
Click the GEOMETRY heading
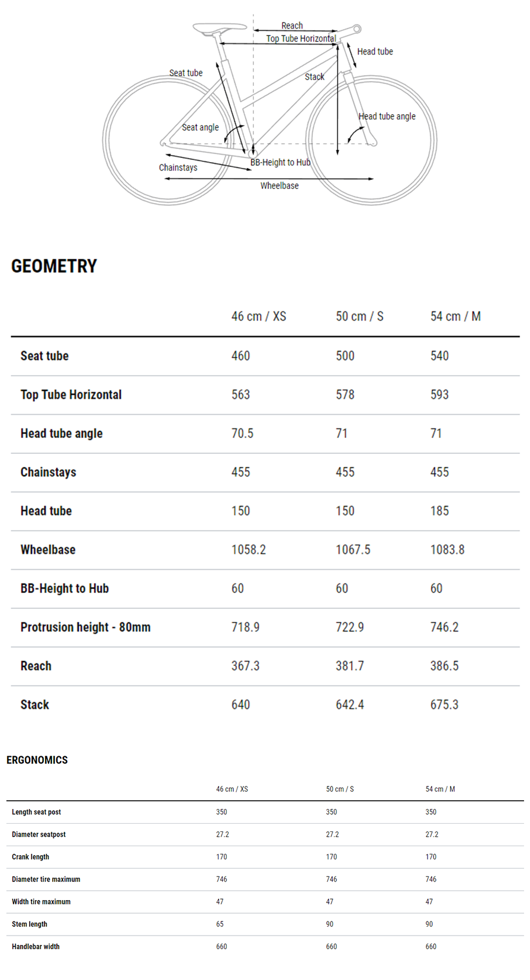[54, 266]
